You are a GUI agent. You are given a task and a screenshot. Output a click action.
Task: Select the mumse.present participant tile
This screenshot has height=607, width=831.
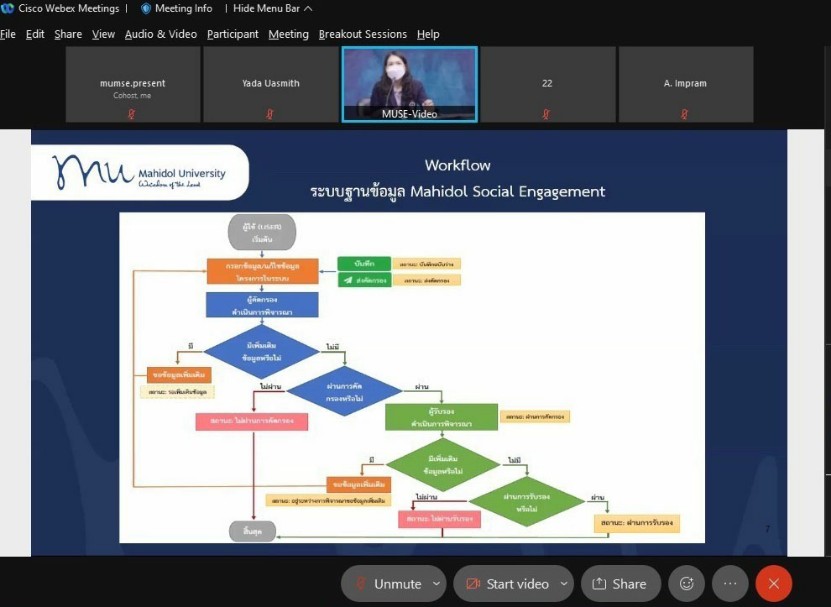pos(132,84)
